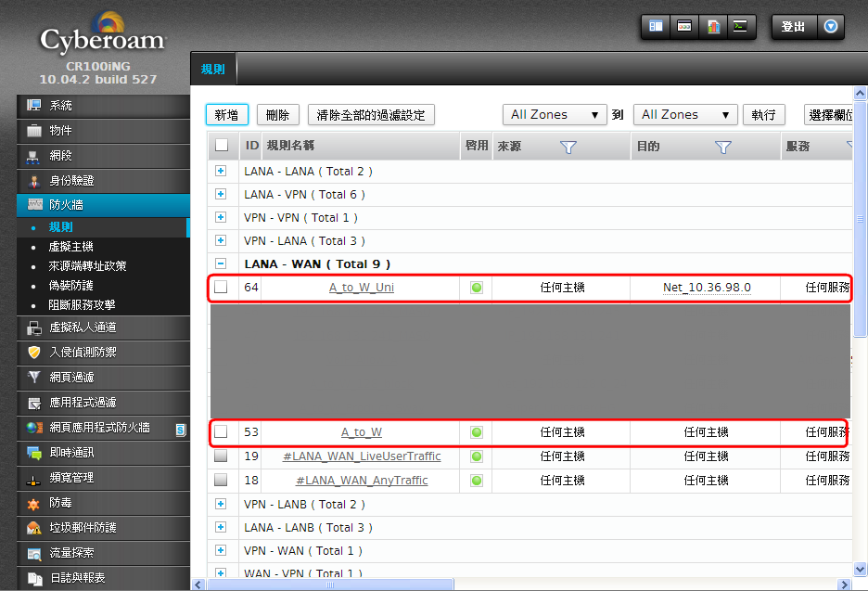Screen dimensions: 868x591
Task: Toggle enabled status of #LANA_WAN_LiveUserTraffic
Action: coord(476,456)
